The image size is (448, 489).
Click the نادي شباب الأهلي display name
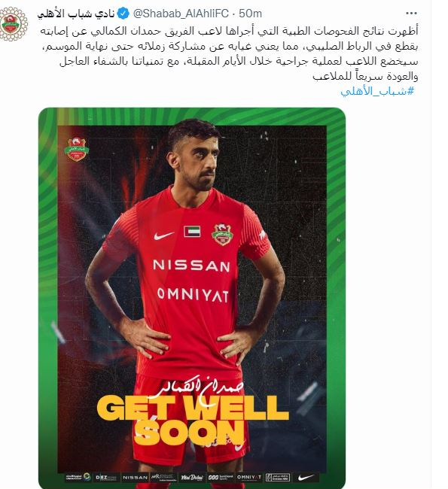76,14
